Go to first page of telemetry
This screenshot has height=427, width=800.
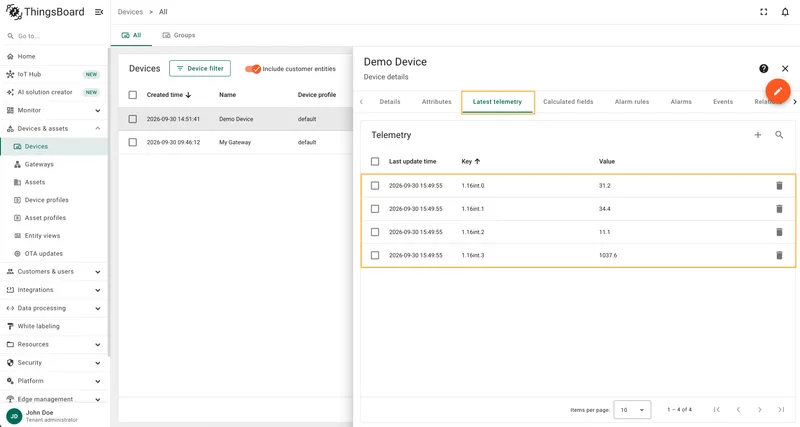click(717, 410)
